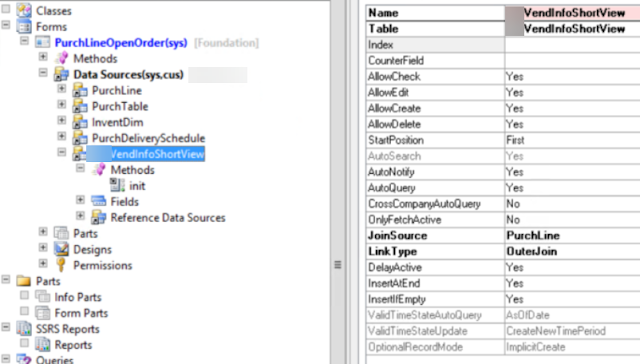The height and width of the screenshot is (364, 640).
Task: Expand the PurchDeliverySchedule data source
Action: 62,136
